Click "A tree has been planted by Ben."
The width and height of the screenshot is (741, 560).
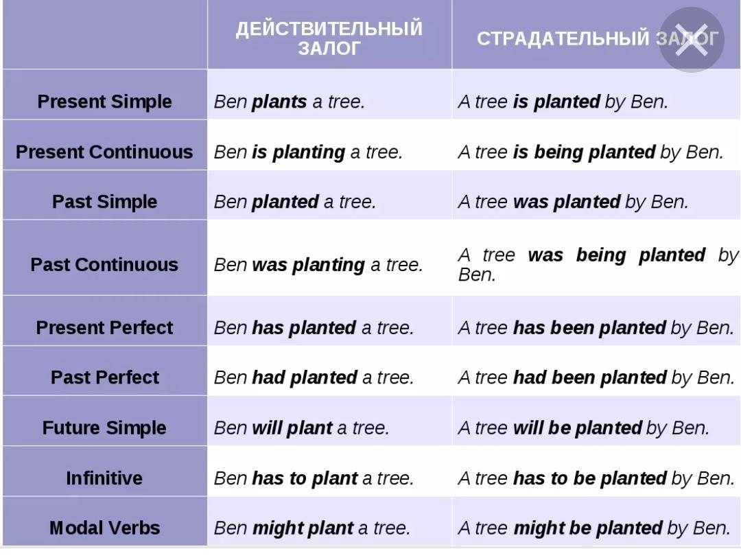(x=596, y=328)
